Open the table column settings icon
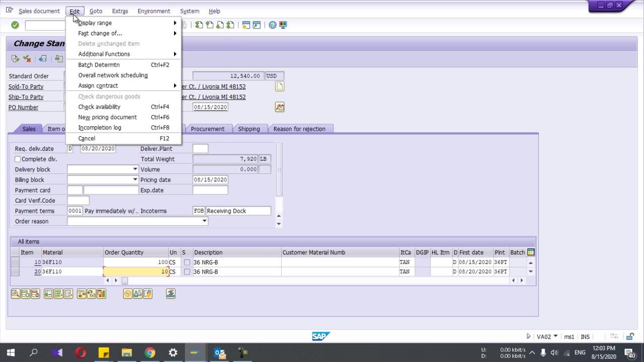This screenshot has width=644, height=362. tap(531, 252)
